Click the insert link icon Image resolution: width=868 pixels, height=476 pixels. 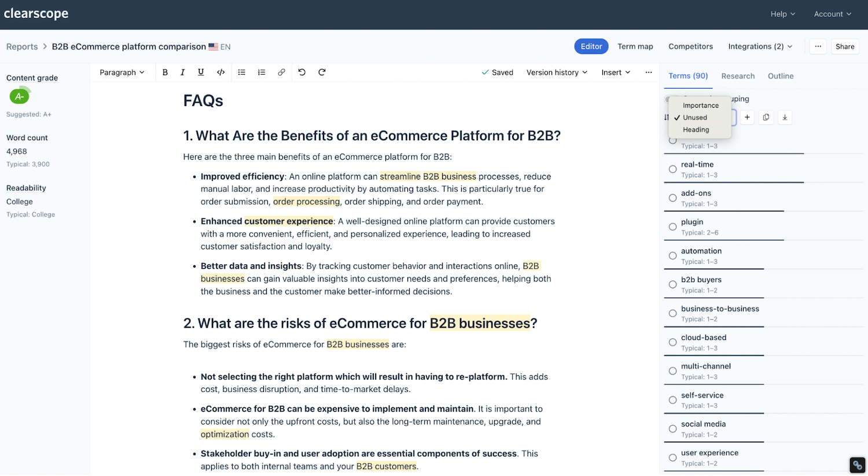pos(281,72)
